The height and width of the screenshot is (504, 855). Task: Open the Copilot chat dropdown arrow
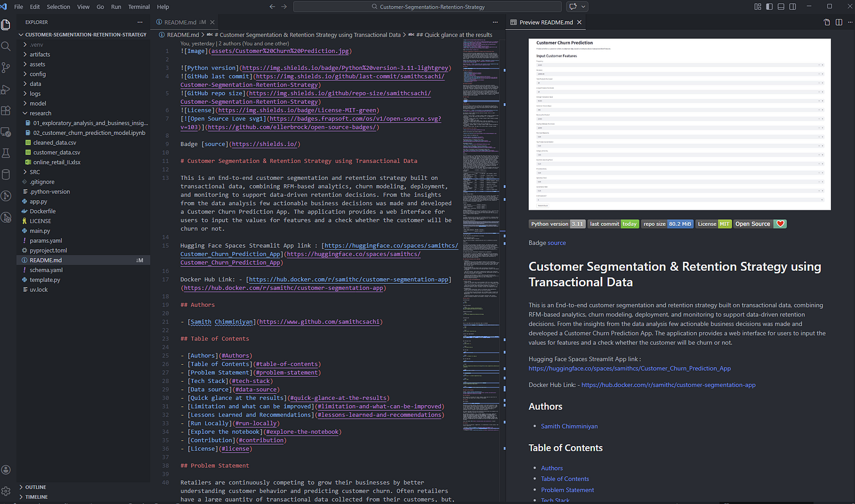click(584, 7)
